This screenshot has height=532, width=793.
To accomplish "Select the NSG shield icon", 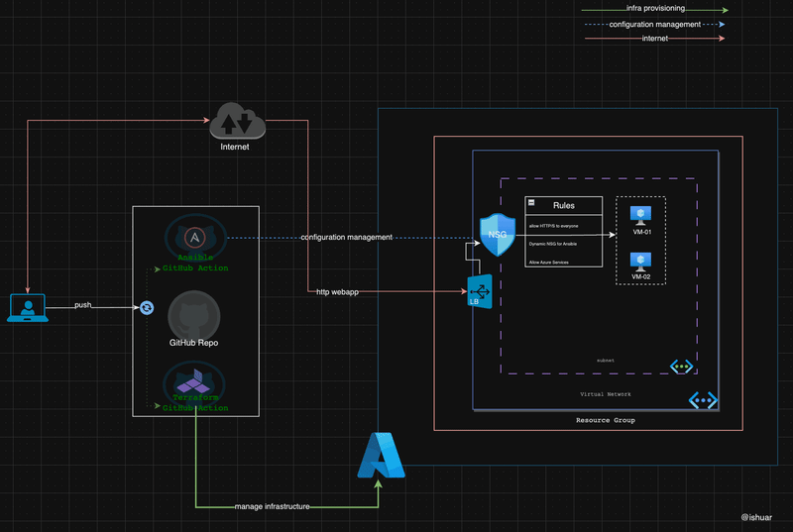I will pyautogui.click(x=498, y=235).
